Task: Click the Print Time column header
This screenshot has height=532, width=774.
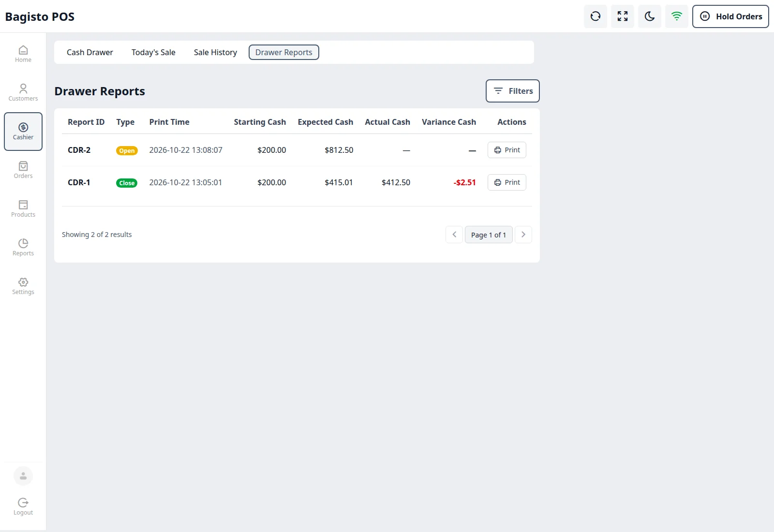Action: [x=169, y=122]
